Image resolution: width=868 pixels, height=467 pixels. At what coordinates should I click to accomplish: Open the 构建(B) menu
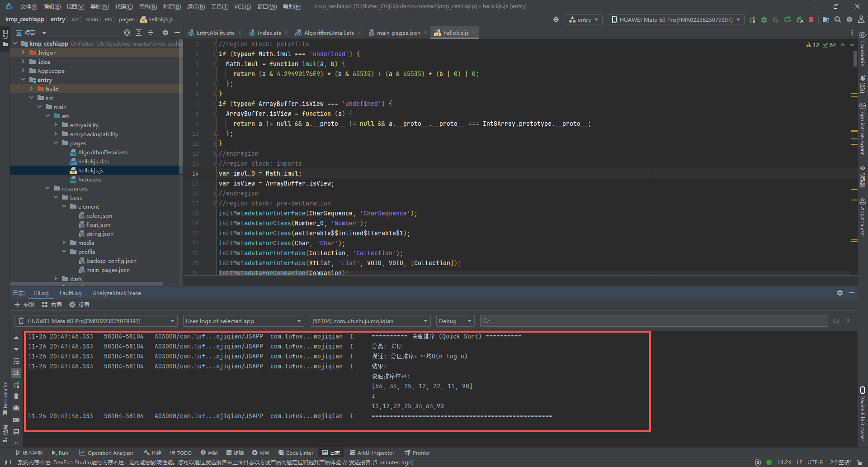point(172,6)
